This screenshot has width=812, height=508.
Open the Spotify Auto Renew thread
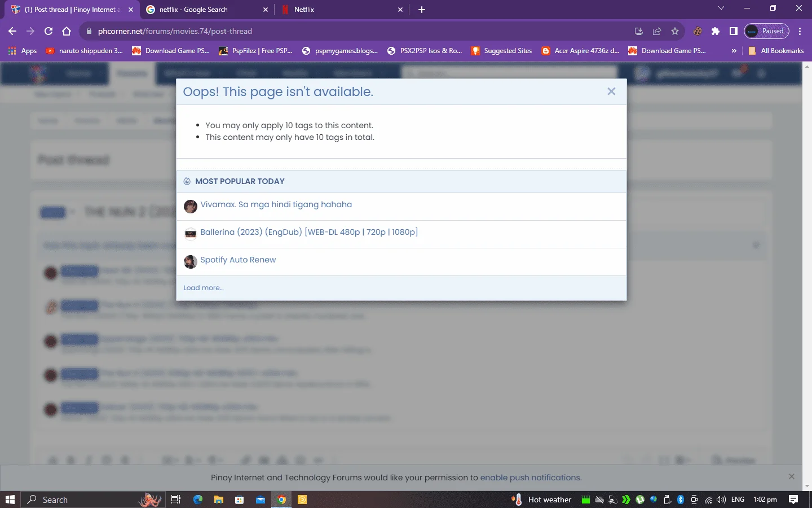tap(238, 260)
